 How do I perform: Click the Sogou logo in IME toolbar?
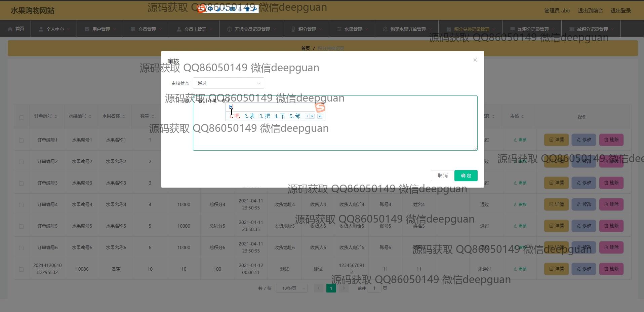tap(201, 9)
